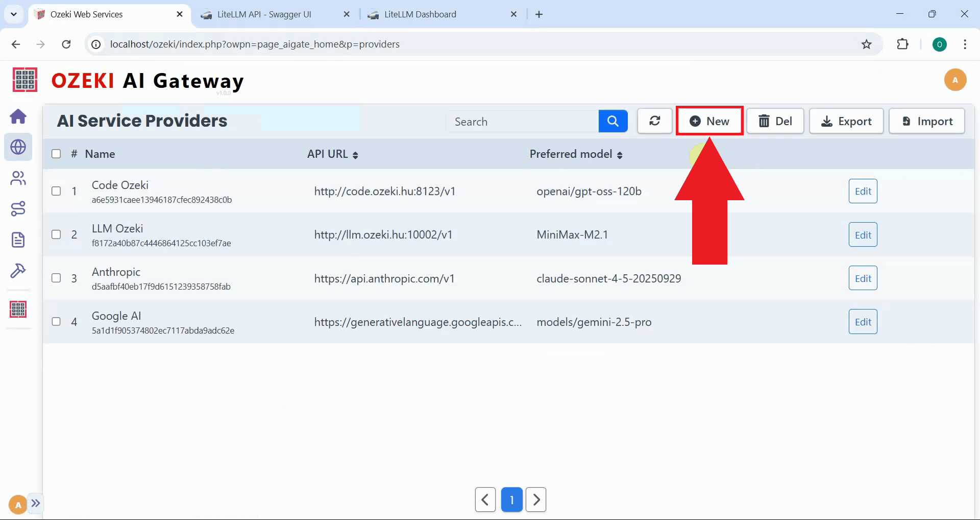Open the document icon in the sidebar
This screenshot has width=980, height=520.
18,240
